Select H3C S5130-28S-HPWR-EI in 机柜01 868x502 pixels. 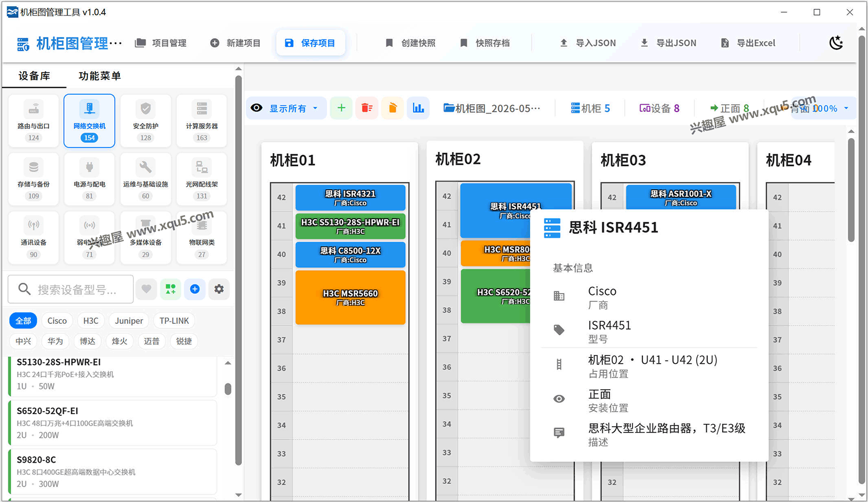coord(350,226)
